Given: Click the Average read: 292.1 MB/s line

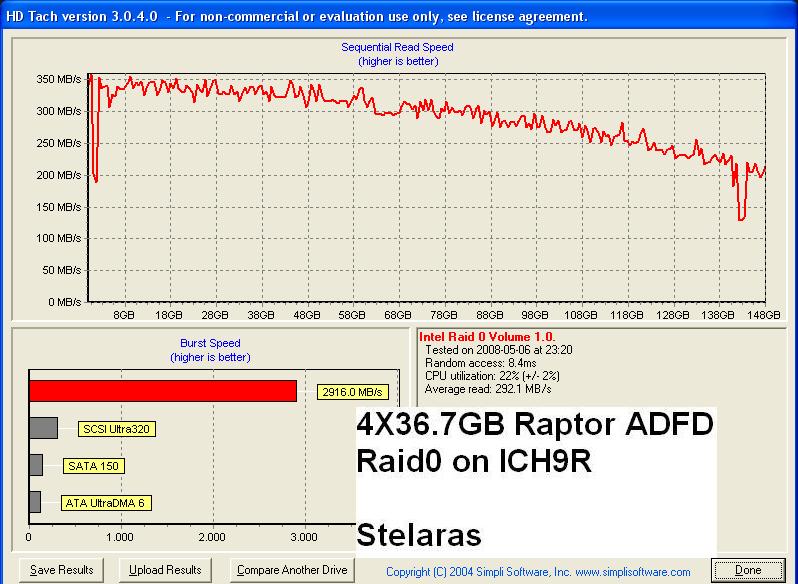Looking at the screenshot, I should pos(488,389).
